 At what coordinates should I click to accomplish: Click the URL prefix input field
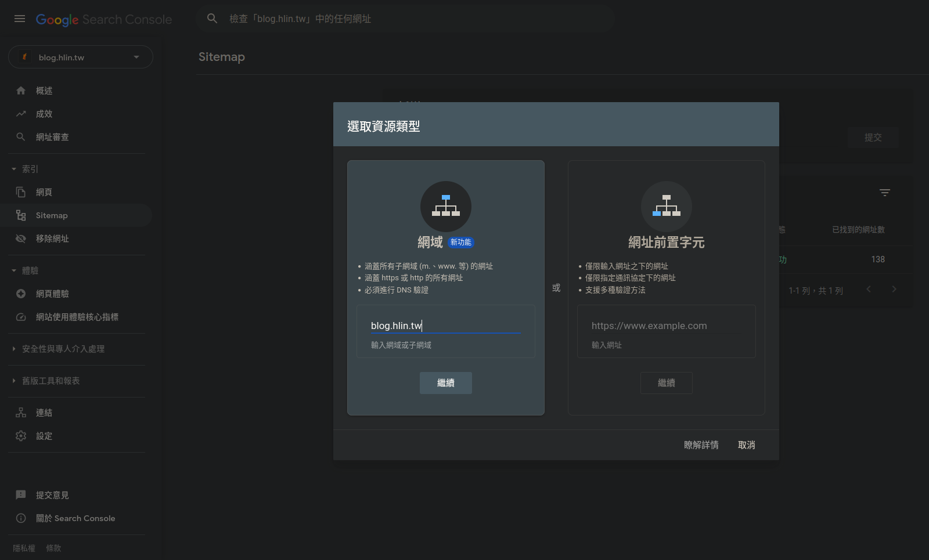[666, 326]
